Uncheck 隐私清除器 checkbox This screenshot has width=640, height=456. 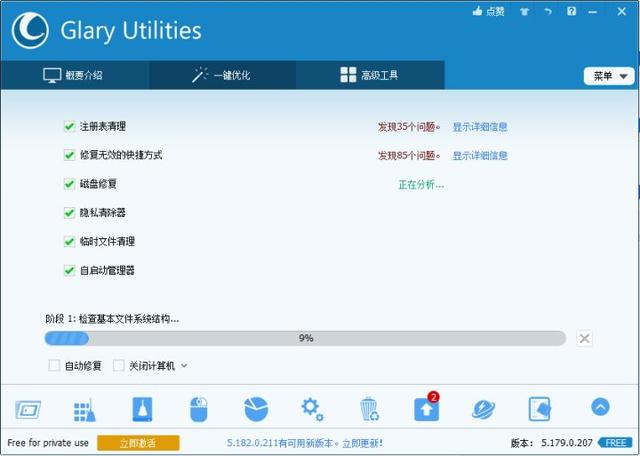pyautogui.click(x=69, y=213)
